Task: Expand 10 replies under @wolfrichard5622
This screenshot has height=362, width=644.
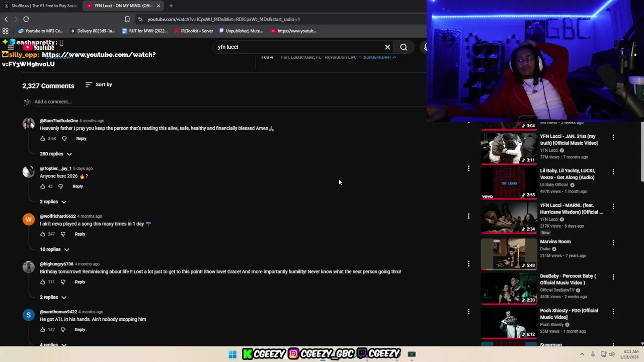Action: pyautogui.click(x=54, y=249)
